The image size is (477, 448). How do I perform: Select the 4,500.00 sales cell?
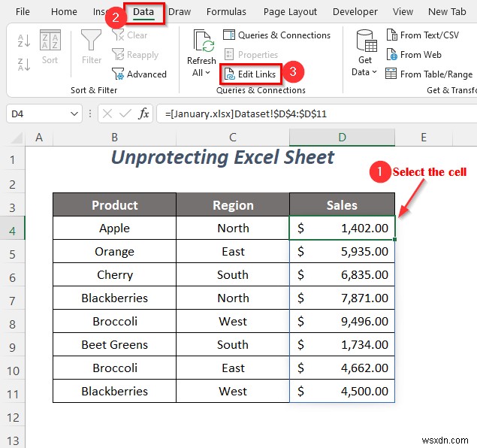[x=342, y=391]
